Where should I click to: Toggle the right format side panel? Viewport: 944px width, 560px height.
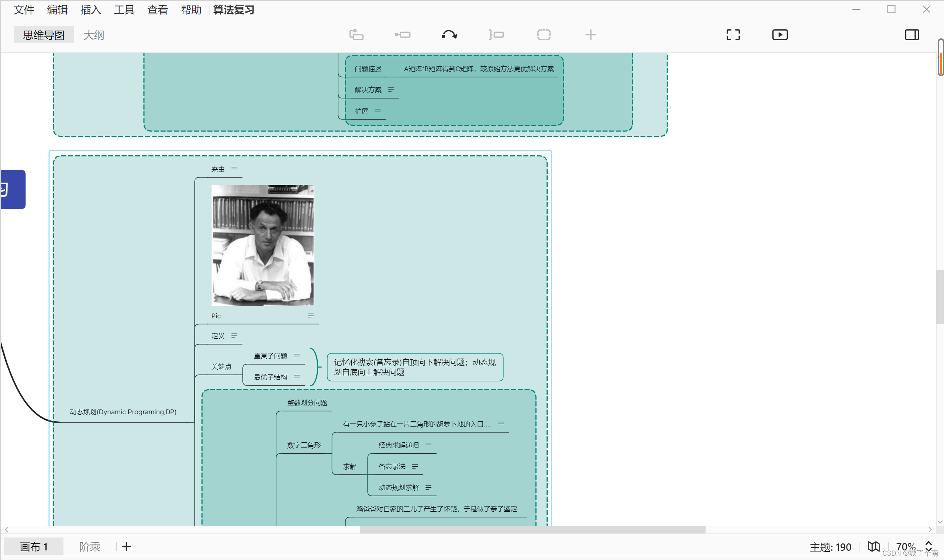[x=912, y=35]
